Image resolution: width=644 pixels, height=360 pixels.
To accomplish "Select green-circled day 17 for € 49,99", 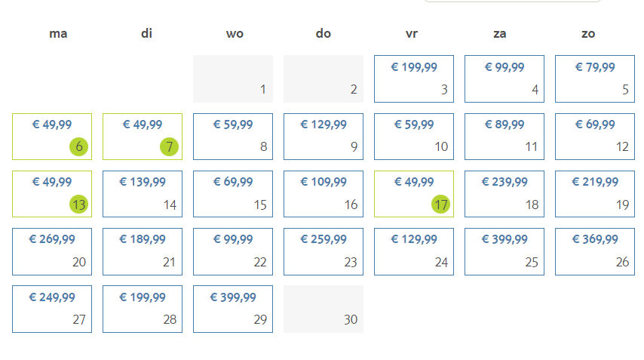I will (413, 194).
